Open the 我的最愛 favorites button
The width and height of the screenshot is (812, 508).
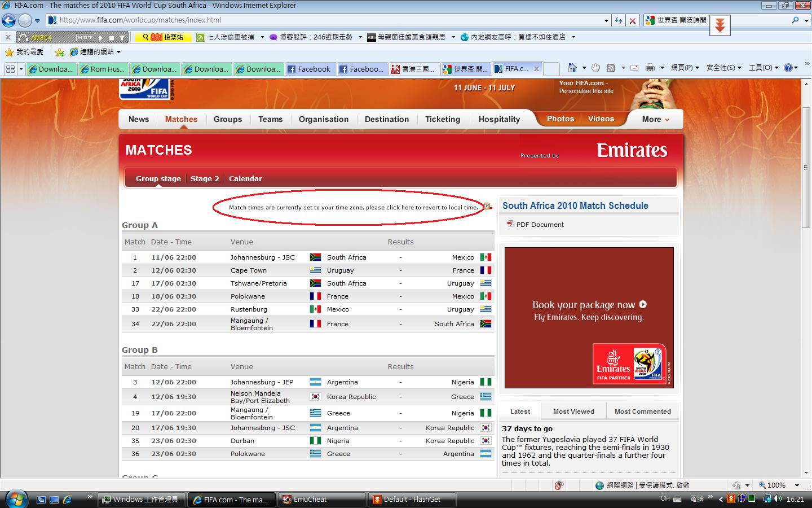tap(24, 52)
